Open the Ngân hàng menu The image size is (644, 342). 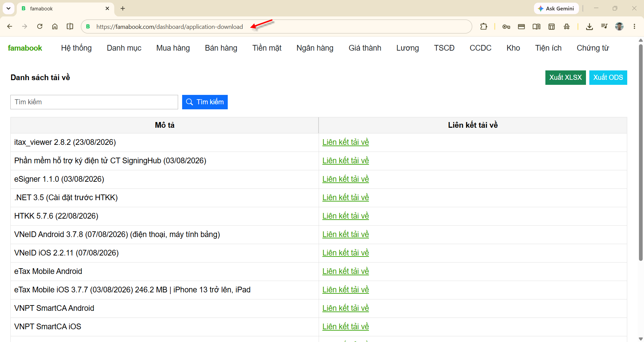point(315,48)
